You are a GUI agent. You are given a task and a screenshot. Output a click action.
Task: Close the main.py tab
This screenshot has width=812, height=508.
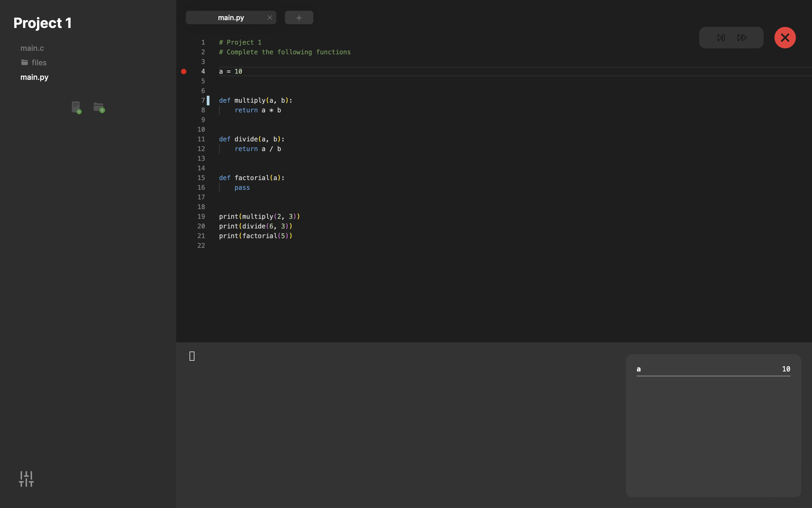[x=270, y=17]
